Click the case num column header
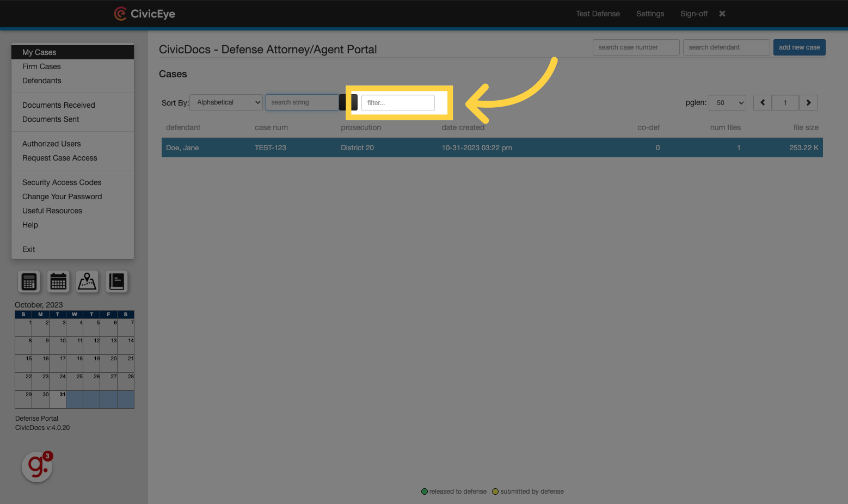Screen dimensions: 848x504 point(271,127)
